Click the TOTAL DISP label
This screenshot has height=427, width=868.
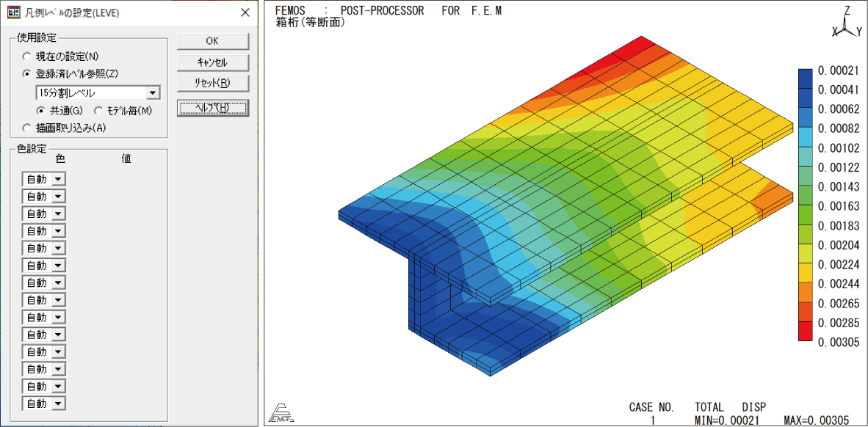point(731,408)
